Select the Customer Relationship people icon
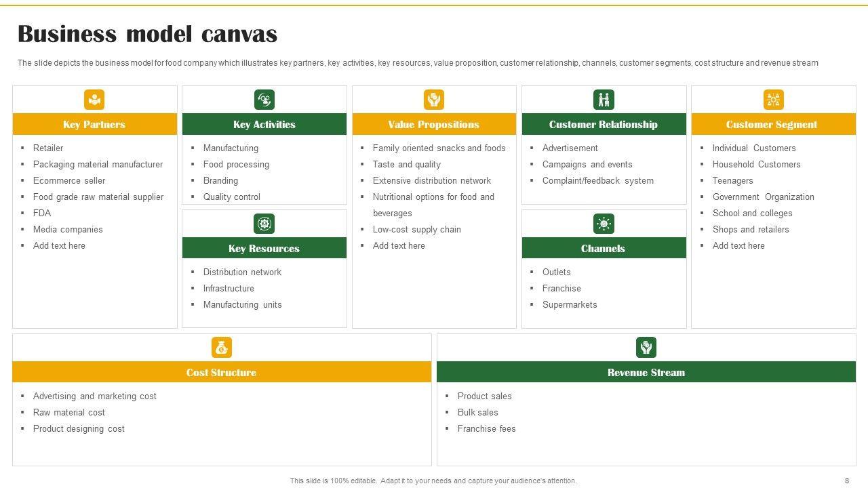The width and height of the screenshot is (868, 488). click(604, 100)
